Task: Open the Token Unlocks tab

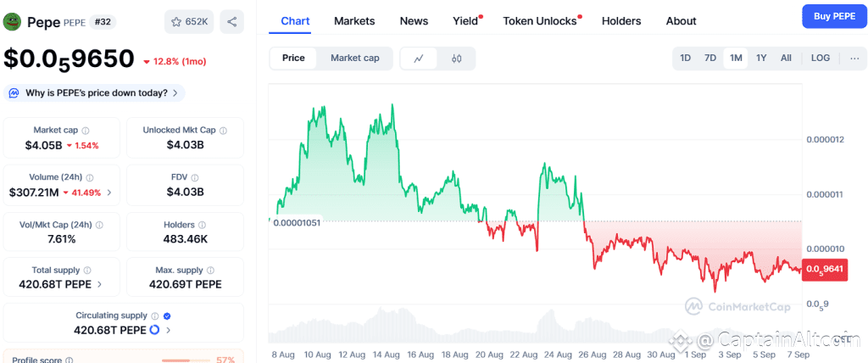Action: (540, 21)
